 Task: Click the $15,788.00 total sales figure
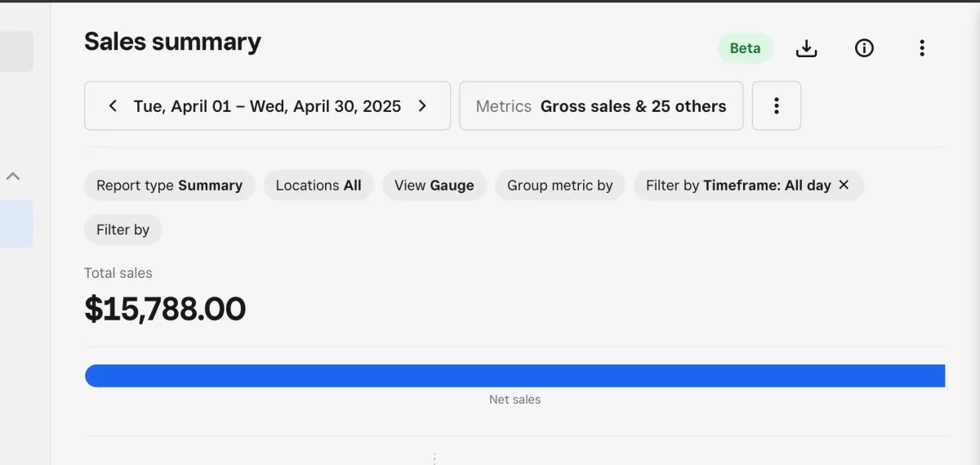click(x=165, y=309)
